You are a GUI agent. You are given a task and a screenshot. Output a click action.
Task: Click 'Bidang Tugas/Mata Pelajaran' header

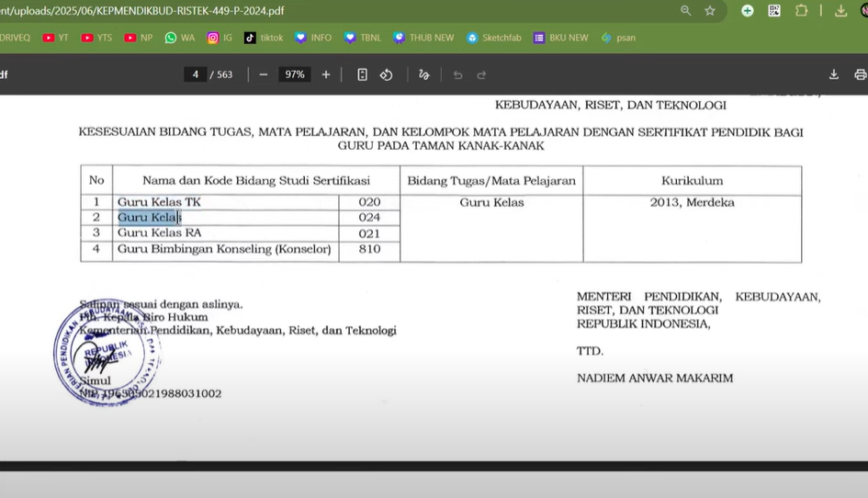tap(491, 181)
